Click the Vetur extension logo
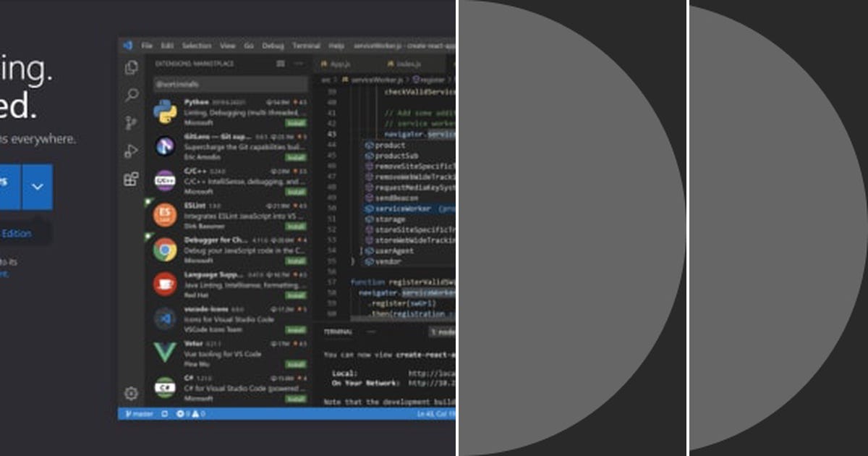This screenshot has height=456, width=868. 165,352
